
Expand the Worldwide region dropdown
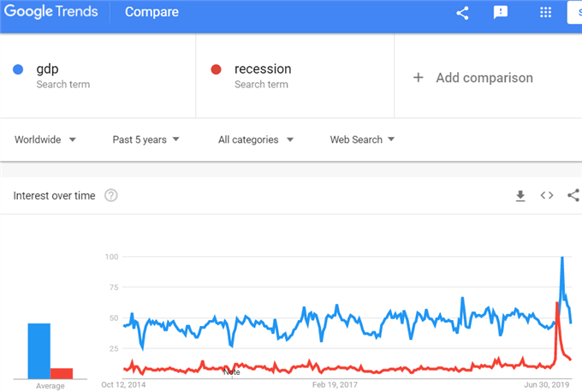(45, 140)
